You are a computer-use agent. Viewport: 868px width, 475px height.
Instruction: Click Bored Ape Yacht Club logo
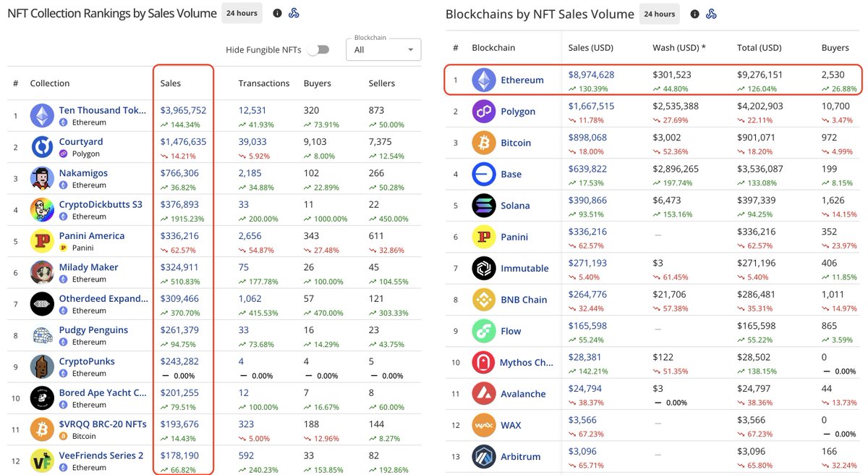tap(42, 398)
